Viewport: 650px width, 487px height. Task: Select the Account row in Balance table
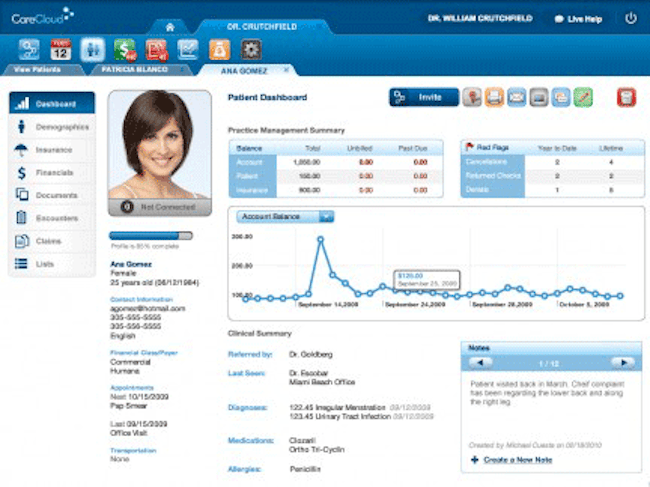click(x=336, y=162)
